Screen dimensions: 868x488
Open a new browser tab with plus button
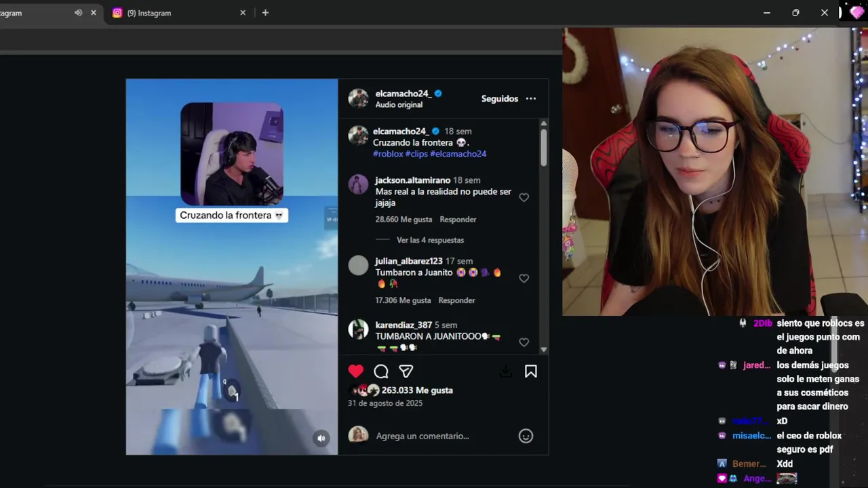[x=265, y=13]
